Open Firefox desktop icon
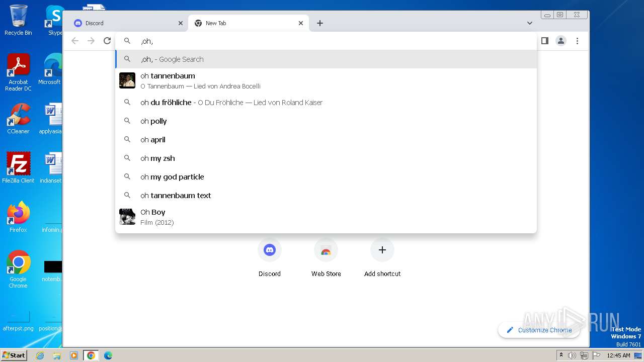 click(x=18, y=217)
